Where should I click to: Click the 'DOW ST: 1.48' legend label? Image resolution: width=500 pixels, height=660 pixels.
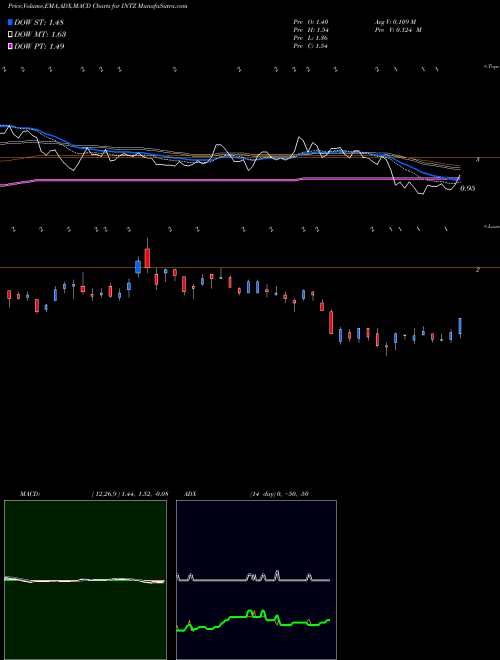click(x=39, y=22)
